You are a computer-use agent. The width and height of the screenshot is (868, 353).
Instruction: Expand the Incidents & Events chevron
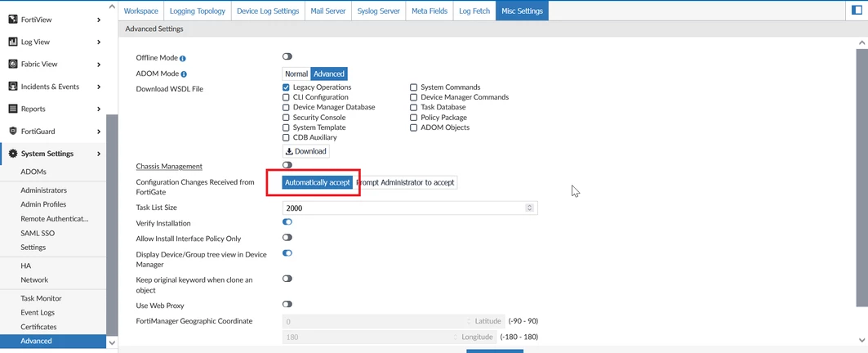pos(99,87)
